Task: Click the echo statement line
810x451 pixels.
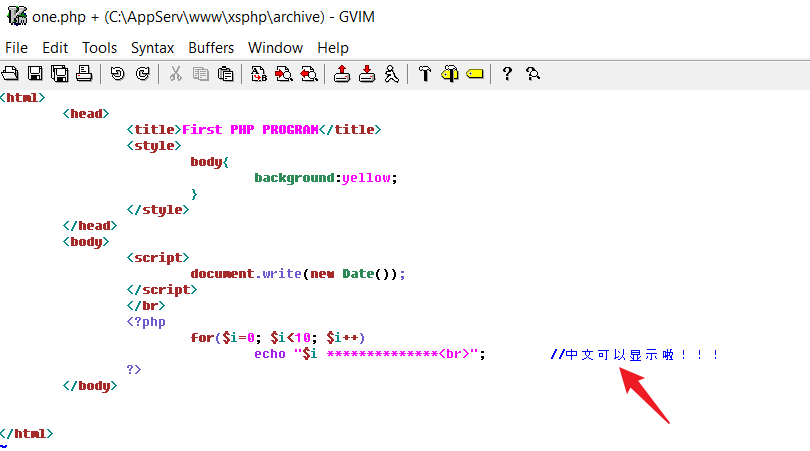Action: [369, 354]
